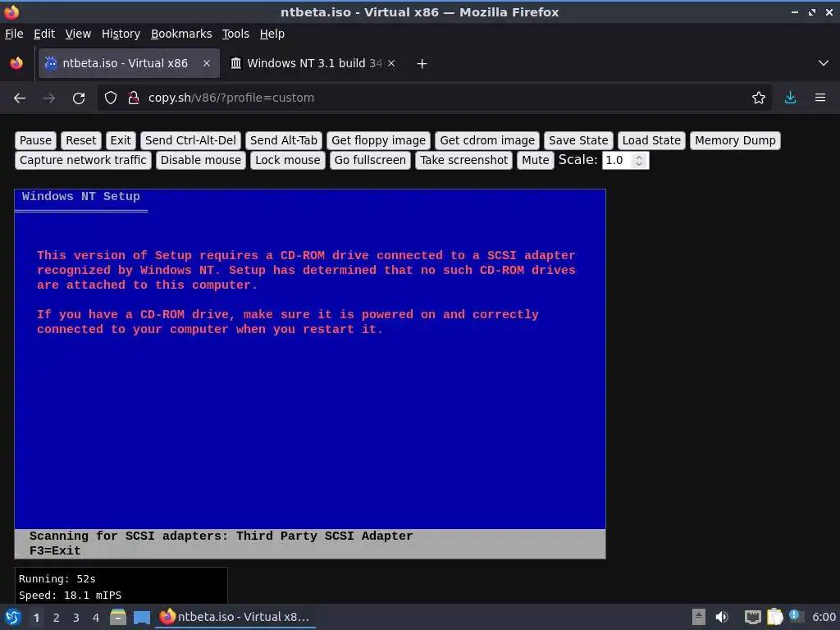Click inside the Windows NT Setup screen

[x=310, y=373]
